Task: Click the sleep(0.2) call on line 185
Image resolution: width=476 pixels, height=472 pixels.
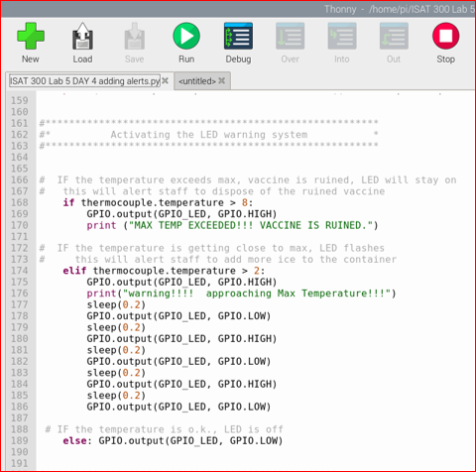Action: 116,396
